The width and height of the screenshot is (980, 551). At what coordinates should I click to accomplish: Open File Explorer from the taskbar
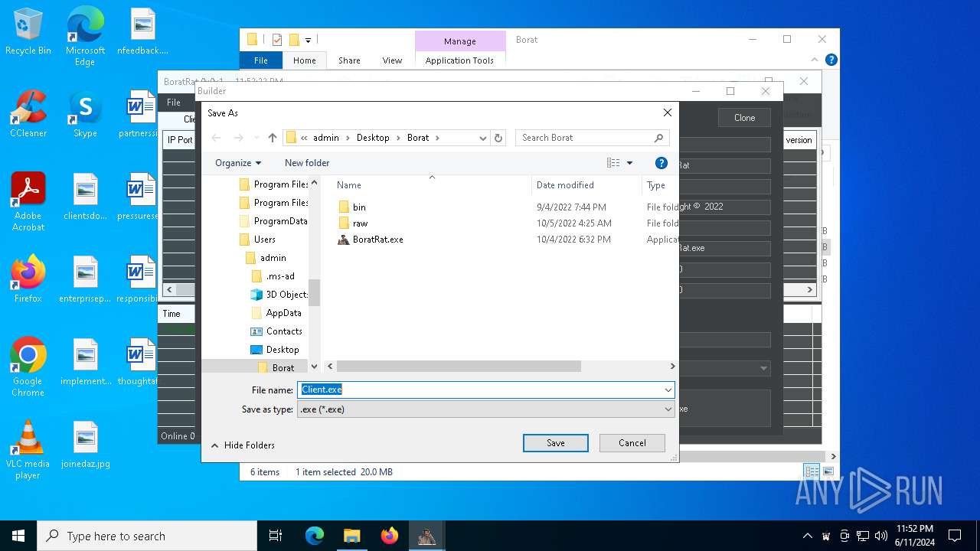tap(351, 536)
